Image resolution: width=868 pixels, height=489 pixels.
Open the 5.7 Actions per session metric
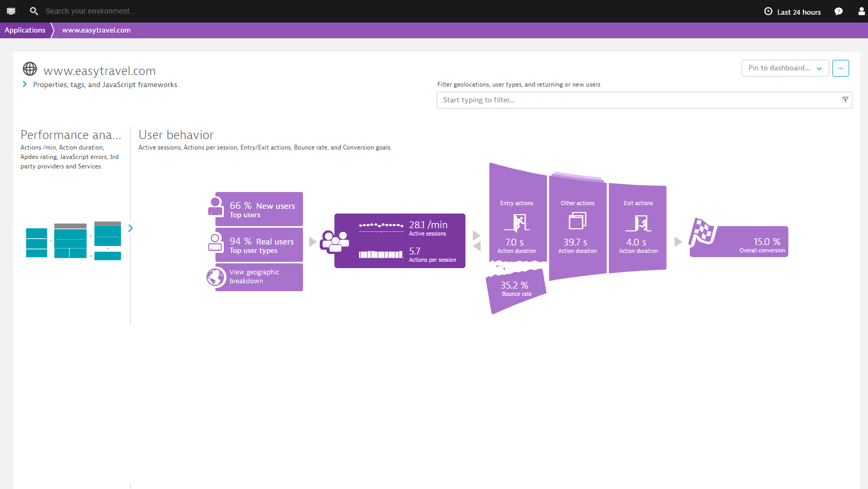[x=432, y=254]
